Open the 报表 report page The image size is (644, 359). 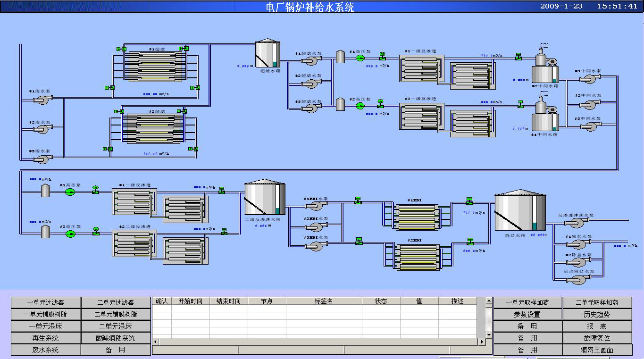(597, 326)
